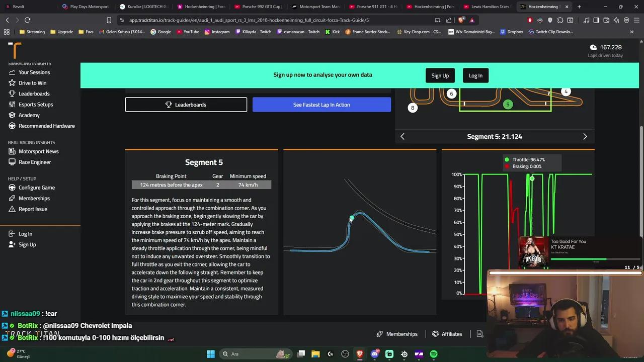Open Spotify from the taskbar
Viewport: 644px width, 362px height.
(x=434, y=354)
